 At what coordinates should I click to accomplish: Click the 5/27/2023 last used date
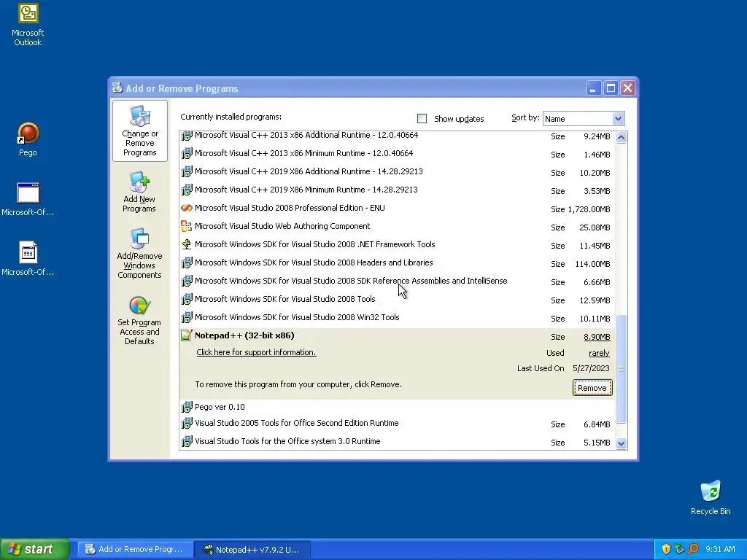point(591,368)
